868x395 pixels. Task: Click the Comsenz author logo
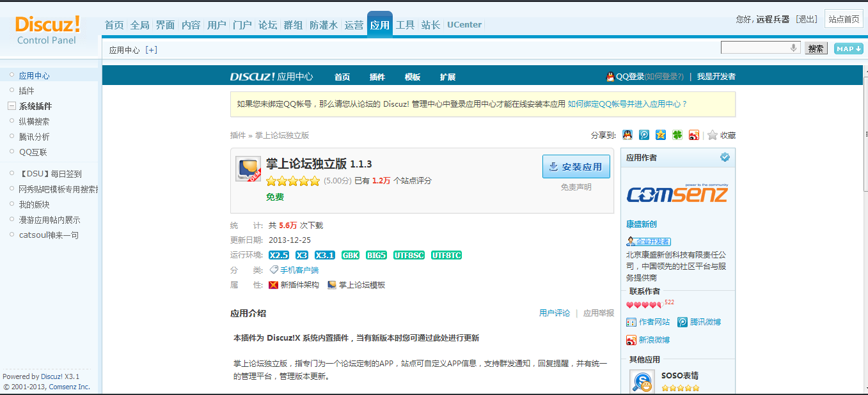pyautogui.click(x=677, y=194)
